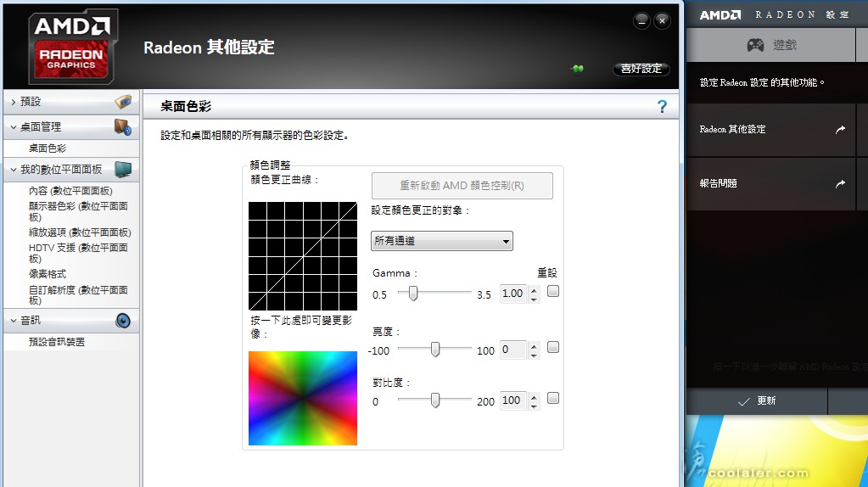The width and height of the screenshot is (868, 487).
Task: Decrease 亮度 value with down arrow
Action: click(534, 355)
